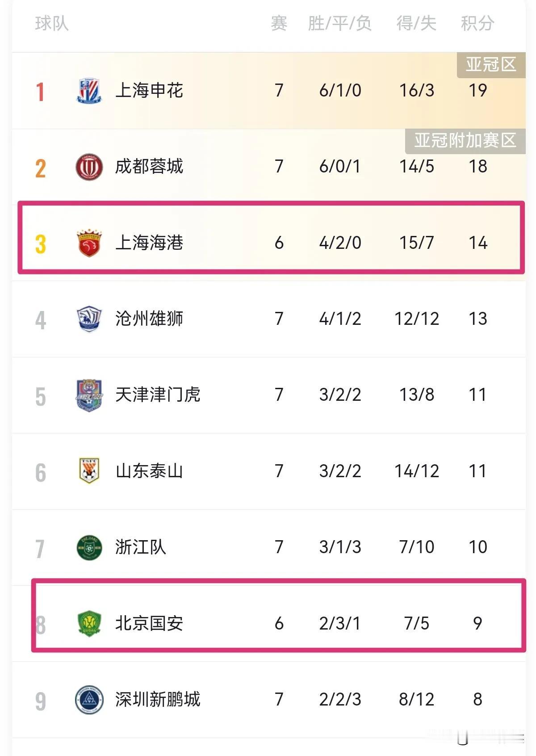Tap the Chengdu Rongcheng club badge
Screen dimensions: 536x756
tap(89, 167)
